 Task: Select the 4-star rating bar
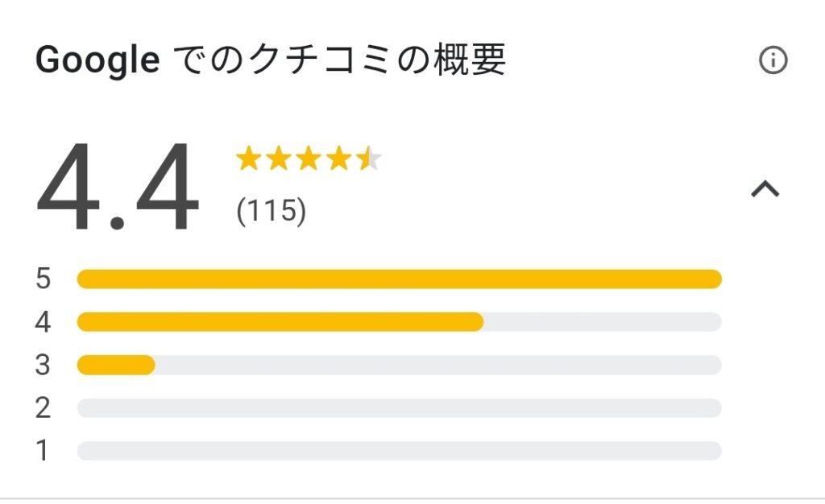click(400, 321)
